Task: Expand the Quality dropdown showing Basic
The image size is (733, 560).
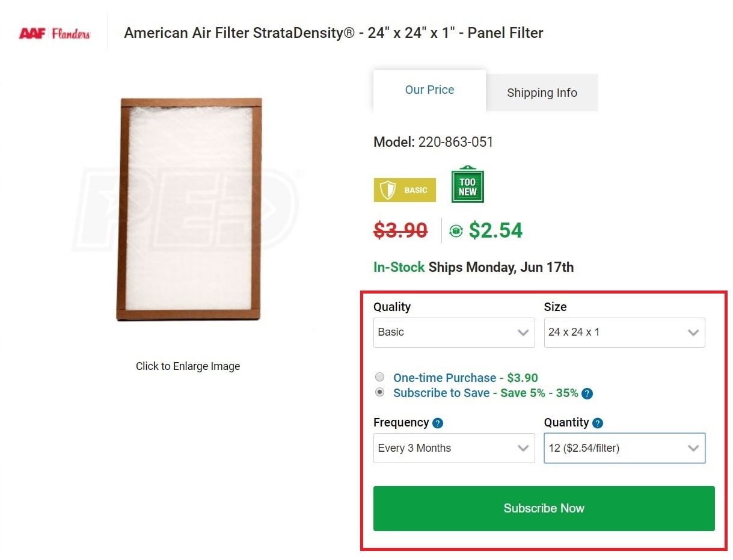Action: pos(454,333)
